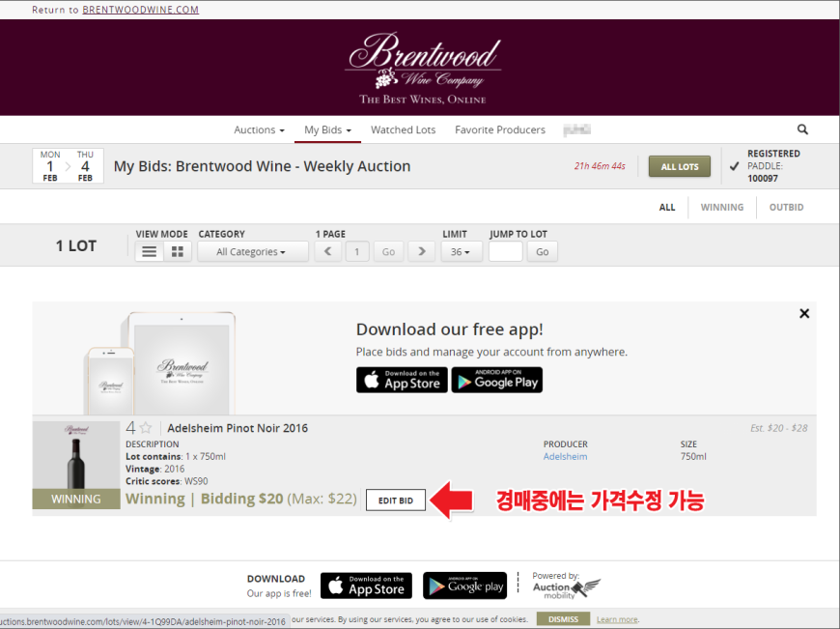Image resolution: width=840 pixels, height=629 pixels.
Task: Close the app download banner
Action: click(x=804, y=314)
